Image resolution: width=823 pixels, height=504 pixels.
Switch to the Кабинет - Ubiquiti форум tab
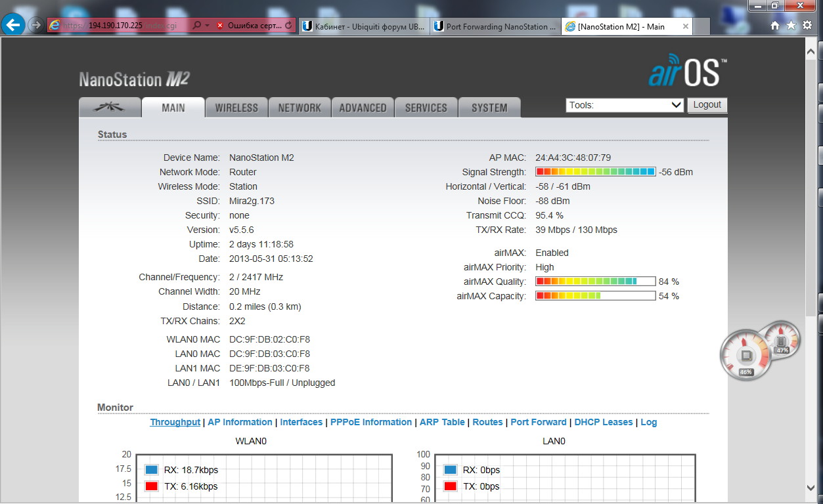tap(363, 26)
